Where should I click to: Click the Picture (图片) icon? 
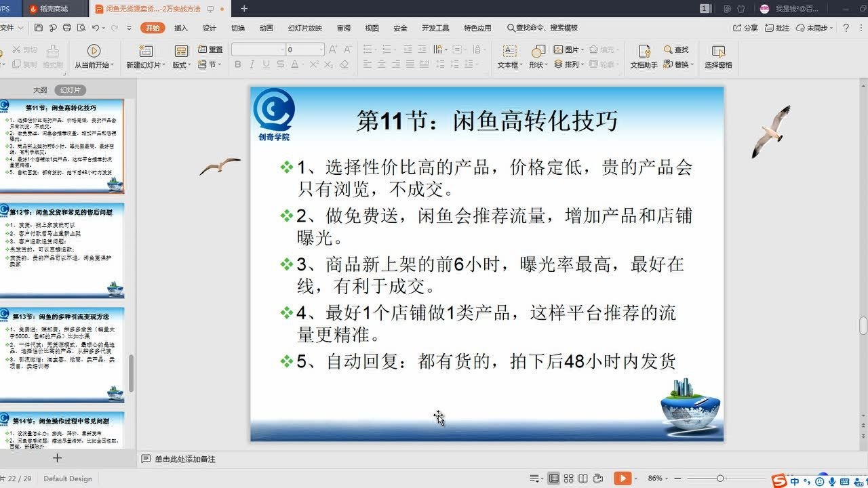click(x=559, y=49)
